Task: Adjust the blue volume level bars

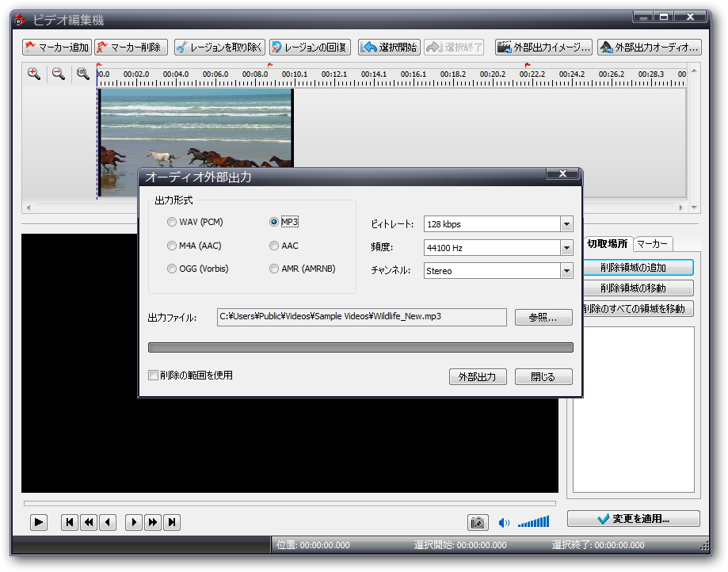Action: coord(533,522)
